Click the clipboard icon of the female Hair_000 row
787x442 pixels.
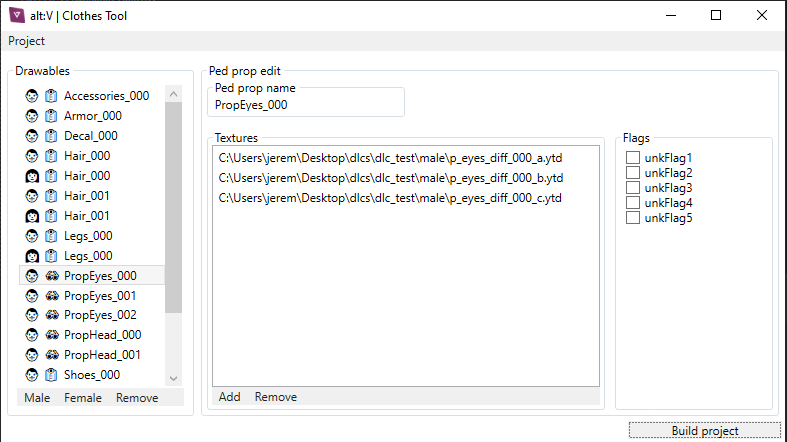[x=51, y=176]
